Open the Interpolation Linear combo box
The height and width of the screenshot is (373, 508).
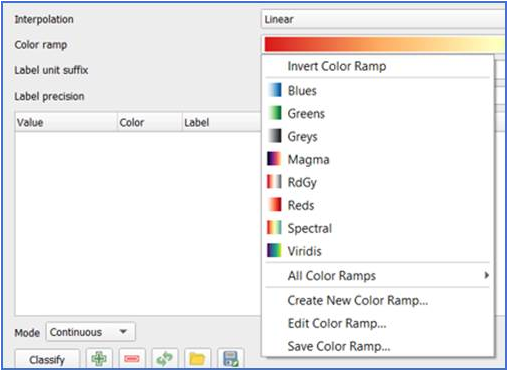click(383, 19)
